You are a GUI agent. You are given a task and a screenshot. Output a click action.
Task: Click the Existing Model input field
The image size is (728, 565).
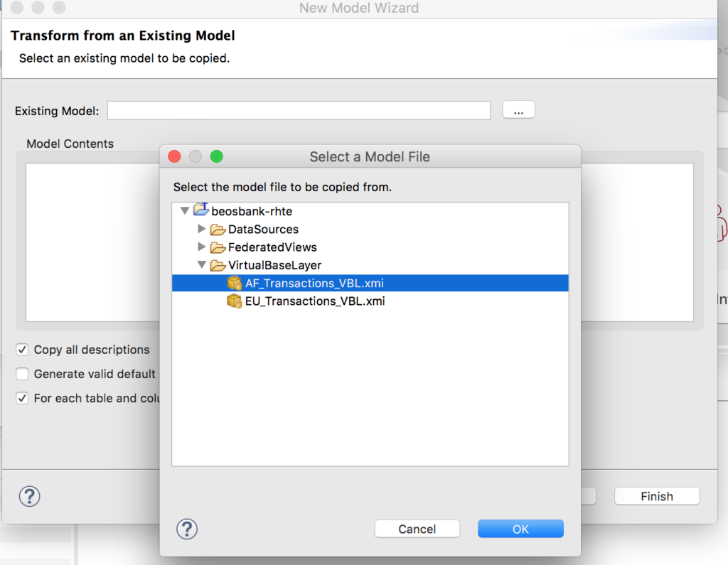pos(299,109)
